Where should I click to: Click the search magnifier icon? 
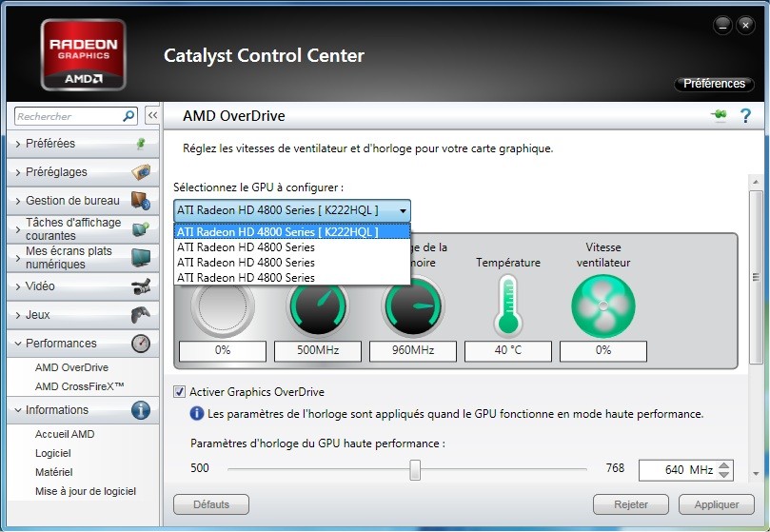tap(128, 116)
